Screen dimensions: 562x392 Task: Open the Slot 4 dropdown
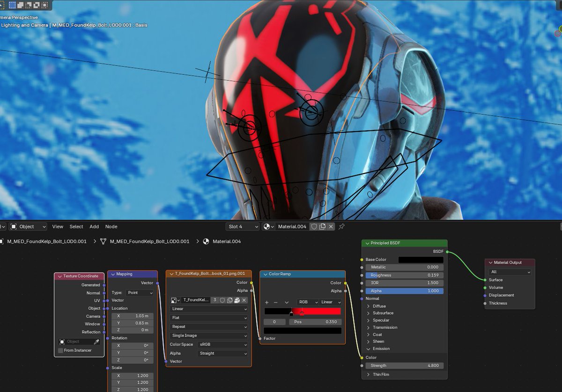242,226
